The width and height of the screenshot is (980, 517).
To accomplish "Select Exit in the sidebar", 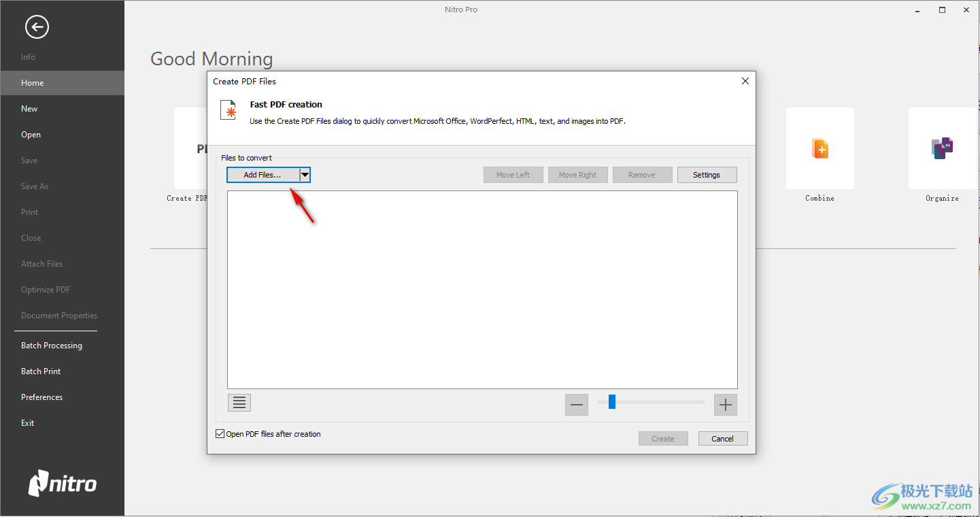I will [27, 423].
